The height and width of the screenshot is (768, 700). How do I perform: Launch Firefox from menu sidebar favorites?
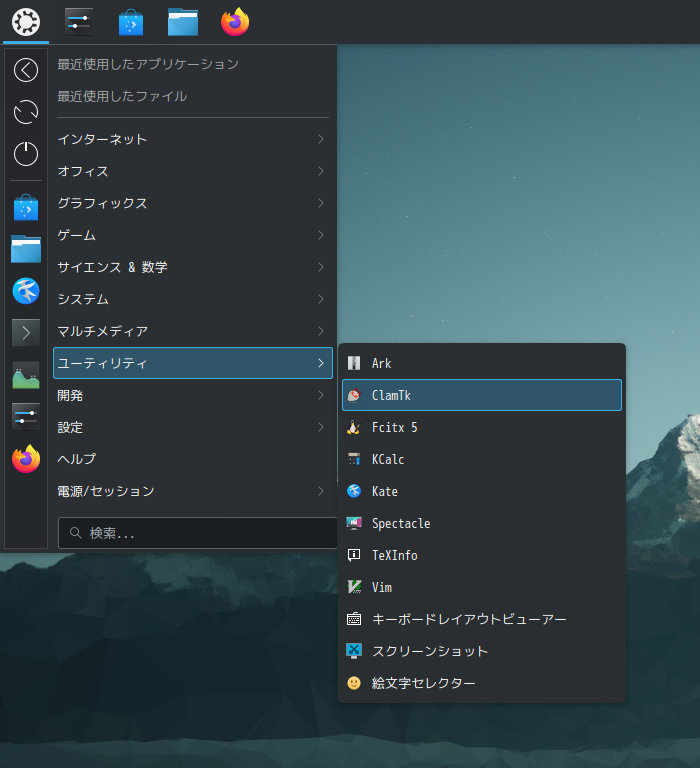26,459
